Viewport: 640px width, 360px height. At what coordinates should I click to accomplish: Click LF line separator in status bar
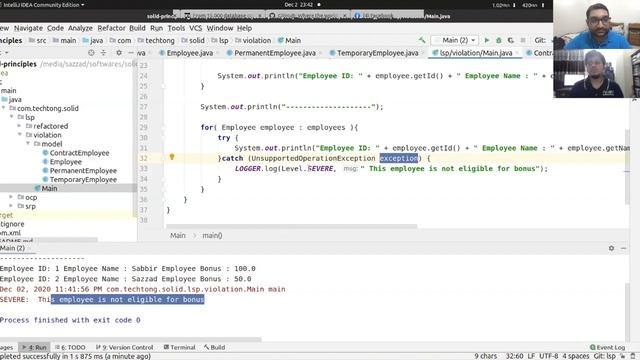(x=531, y=356)
